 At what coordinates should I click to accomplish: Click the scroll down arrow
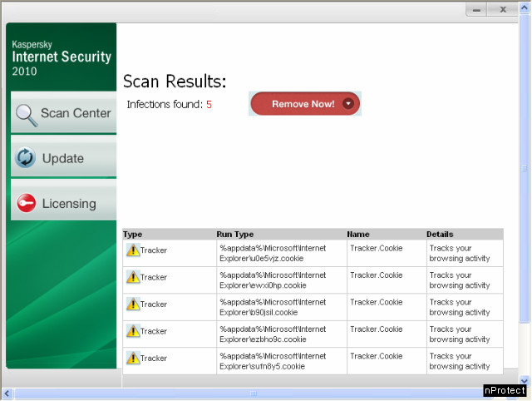(x=525, y=380)
